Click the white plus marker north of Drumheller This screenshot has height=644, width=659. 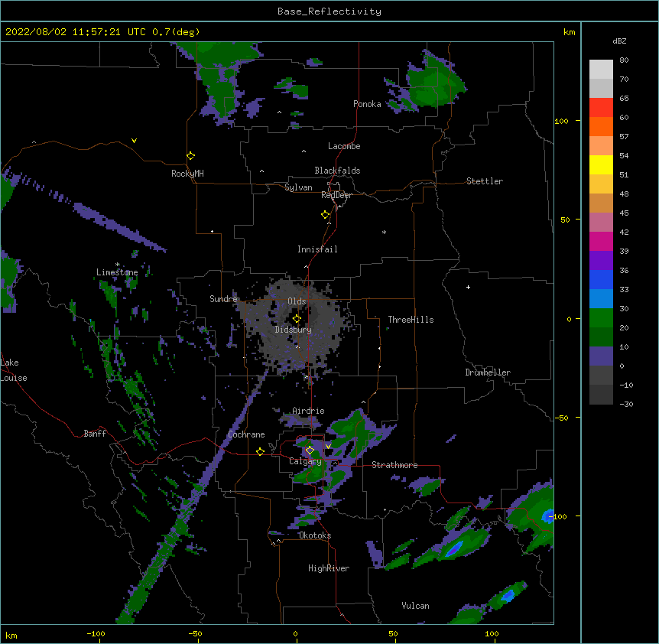[x=468, y=287]
